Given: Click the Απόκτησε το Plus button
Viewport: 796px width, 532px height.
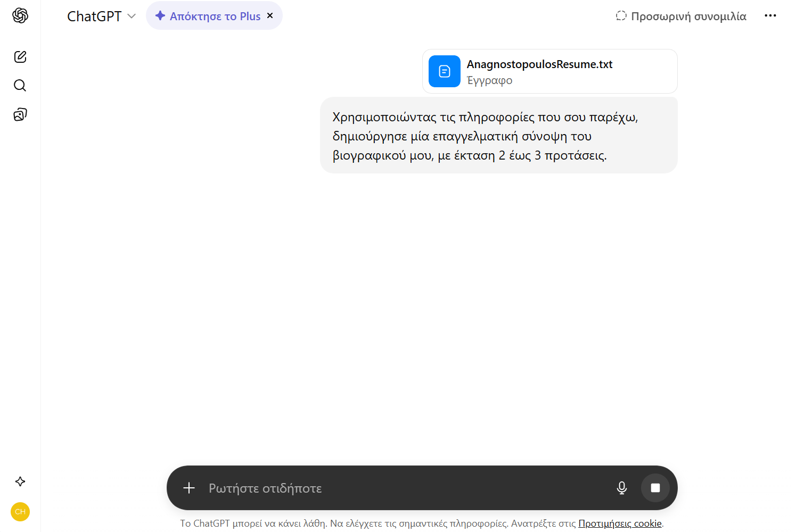Looking at the screenshot, I should (209, 16).
